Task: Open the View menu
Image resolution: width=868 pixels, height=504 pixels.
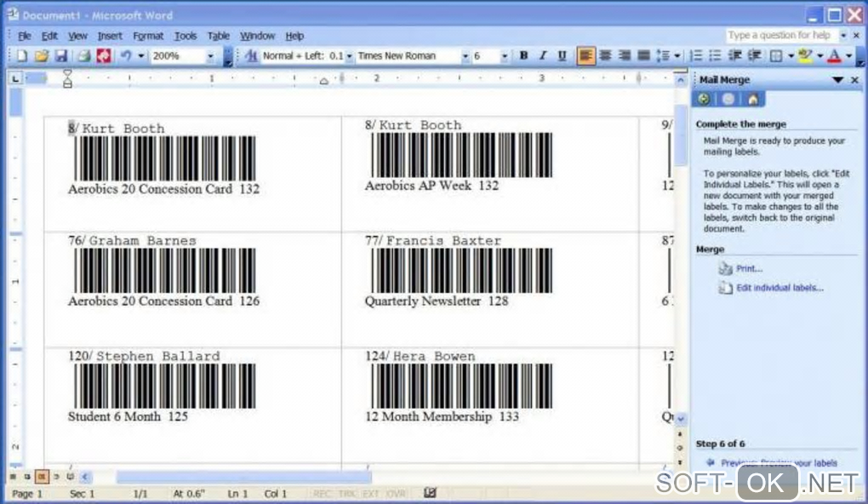Action: 77,36
